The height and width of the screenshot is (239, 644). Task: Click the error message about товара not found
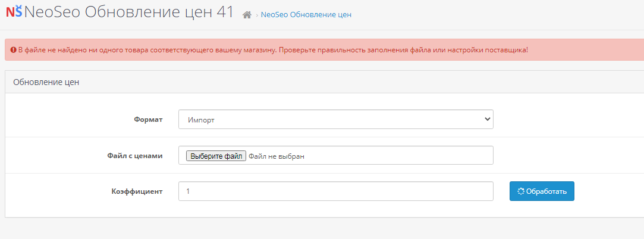click(273, 50)
